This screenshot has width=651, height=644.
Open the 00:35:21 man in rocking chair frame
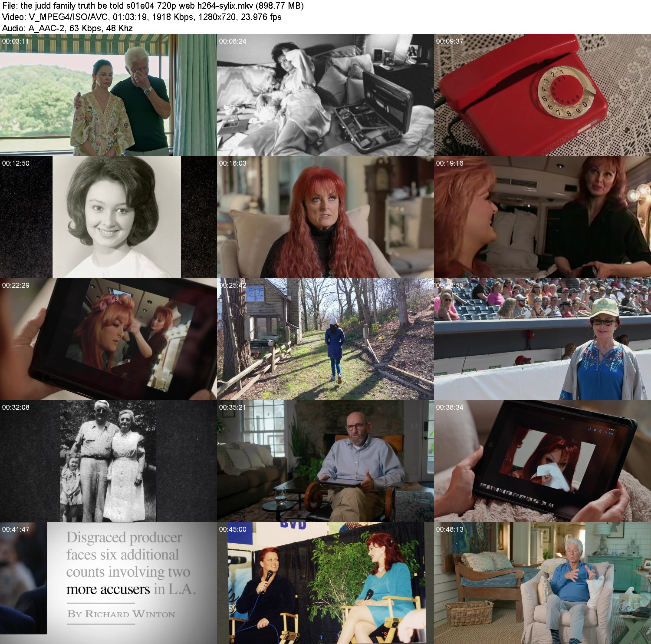click(x=325, y=461)
